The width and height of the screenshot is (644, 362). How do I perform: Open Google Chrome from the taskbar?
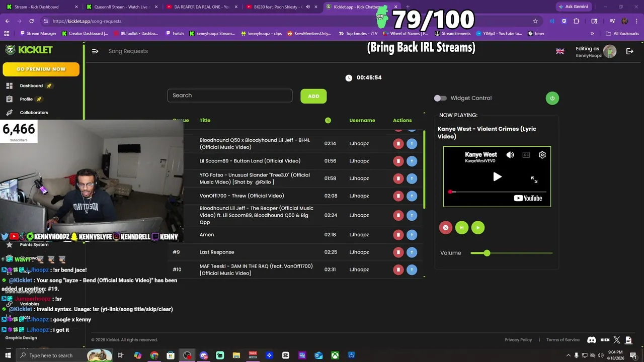coord(154,355)
